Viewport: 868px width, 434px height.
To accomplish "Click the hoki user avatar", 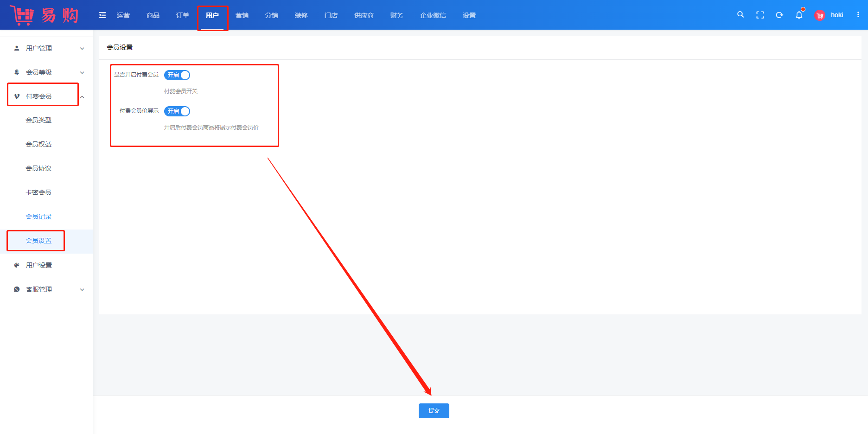I will 820,15.
